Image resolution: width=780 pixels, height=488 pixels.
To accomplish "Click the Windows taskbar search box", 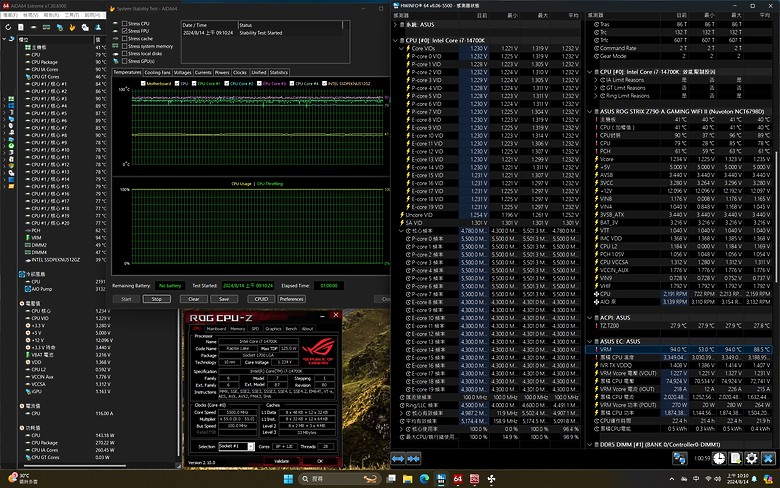I will click(x=339, y=479).
